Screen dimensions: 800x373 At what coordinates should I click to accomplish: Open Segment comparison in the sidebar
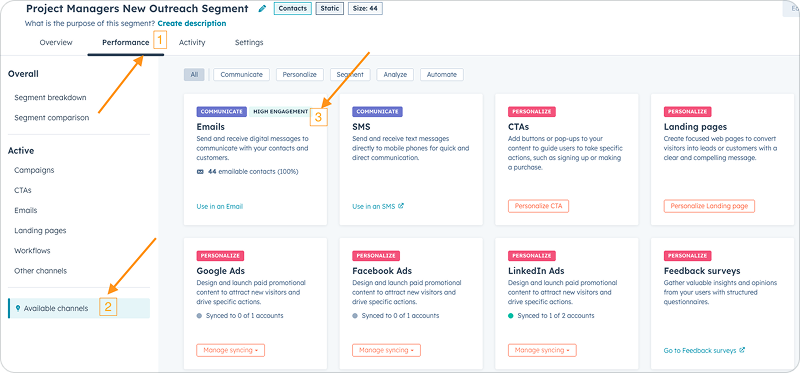tap(52, 117)
